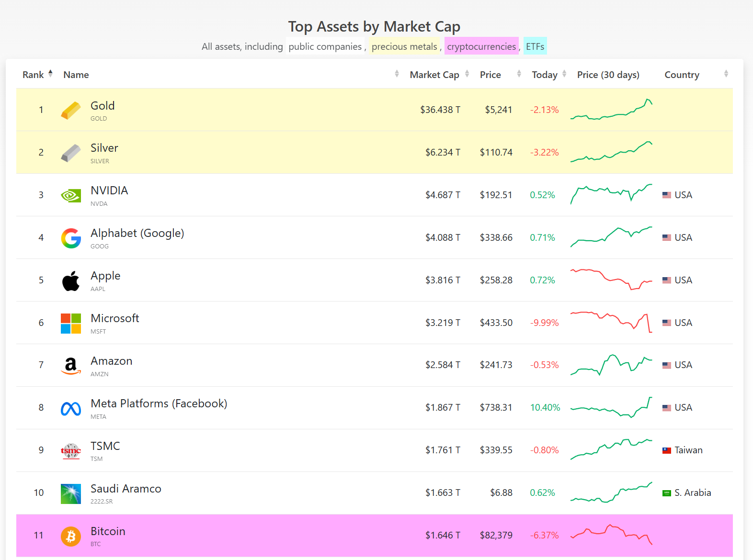Open the Alphabet Google logo
753x560 pixels.
(71, 238)
